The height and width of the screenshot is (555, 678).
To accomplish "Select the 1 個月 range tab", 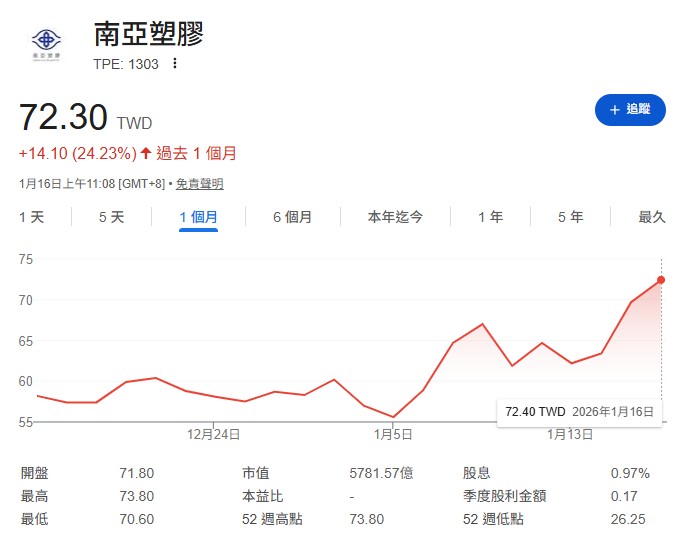I will pos(198,217).
